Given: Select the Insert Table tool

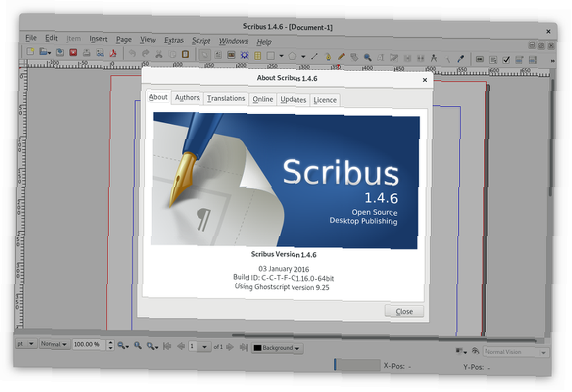Looking at the screenshot, I should (257, 56).
